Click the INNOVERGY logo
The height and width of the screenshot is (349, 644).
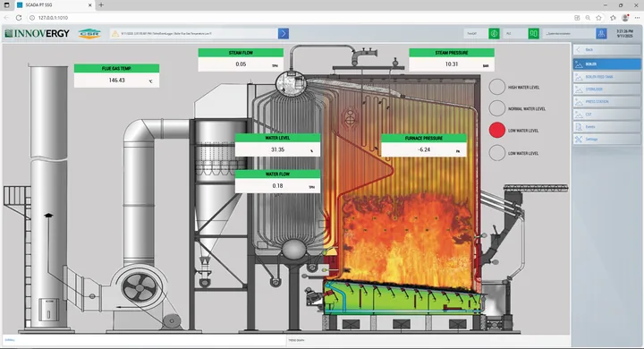point(37,34)
